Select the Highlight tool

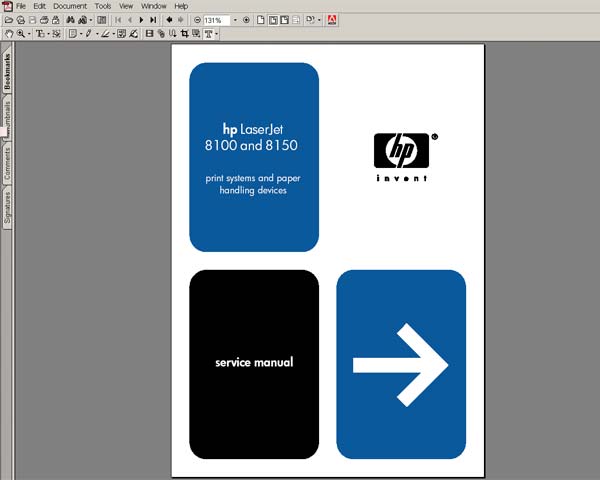(105, 34)
